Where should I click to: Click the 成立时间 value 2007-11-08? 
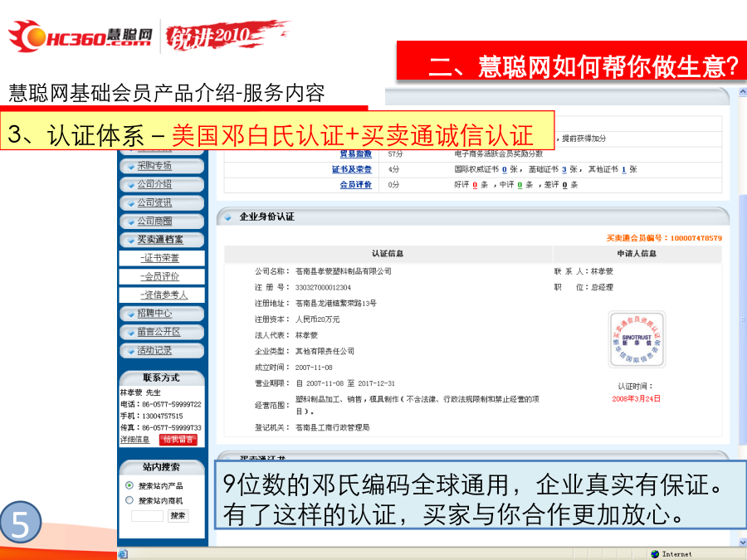[x=314, y=368]
